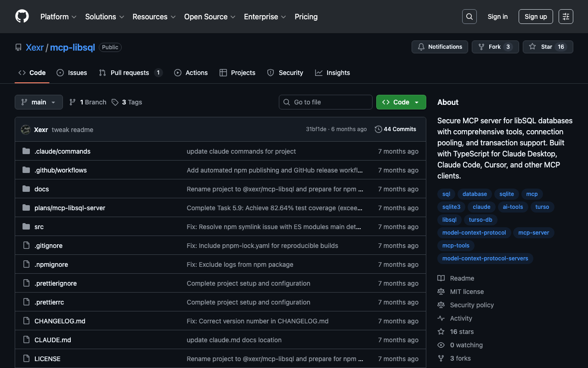Open the turso-db topic tag
This screenshot has height=368, width=588.
click(480, 220)
